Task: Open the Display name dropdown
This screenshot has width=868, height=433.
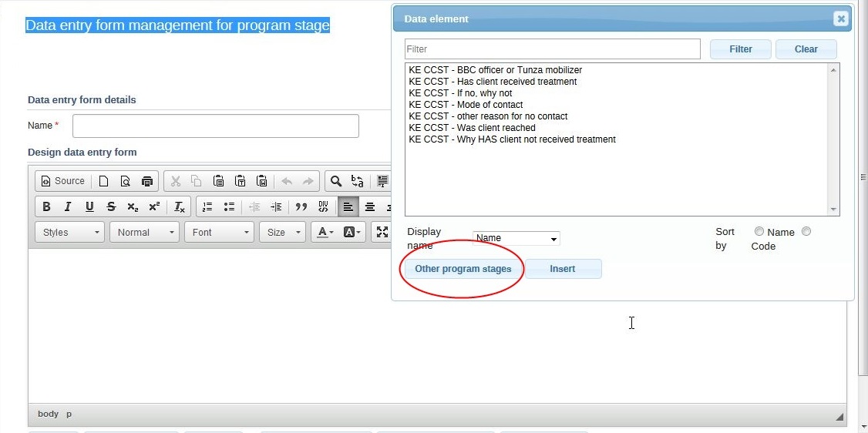Action: [x=516, y=238]
